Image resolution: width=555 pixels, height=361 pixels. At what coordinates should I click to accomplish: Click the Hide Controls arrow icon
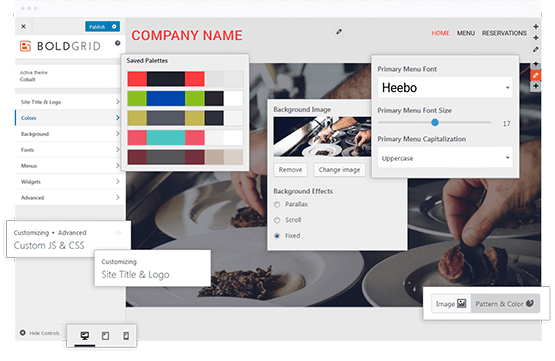(23, 333)
